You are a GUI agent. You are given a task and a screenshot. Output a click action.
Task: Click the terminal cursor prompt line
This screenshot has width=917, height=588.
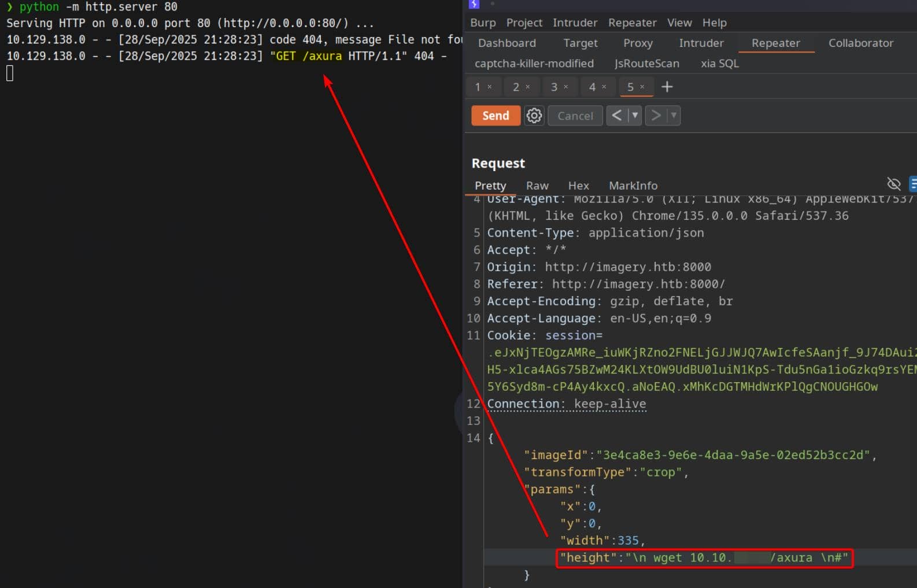coord(10,73)
